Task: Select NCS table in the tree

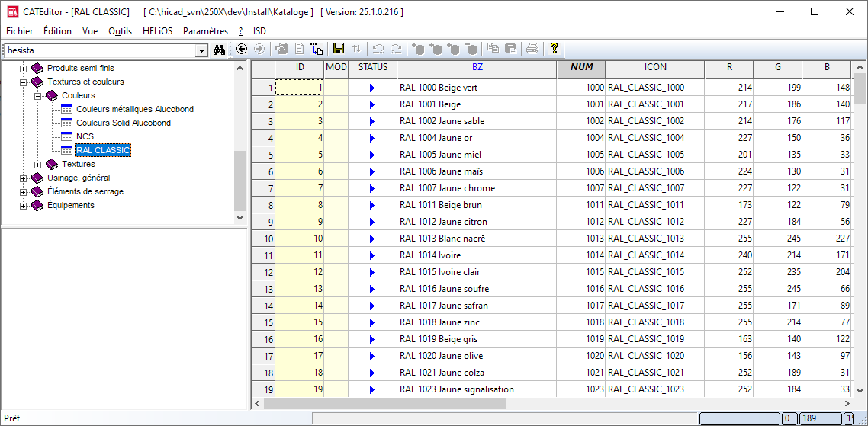Action: pos(85,136)
